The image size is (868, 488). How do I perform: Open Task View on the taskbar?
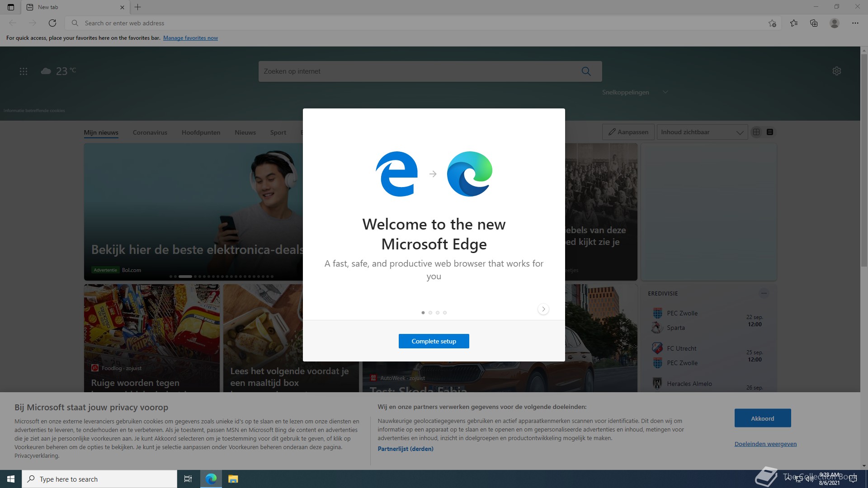188,479
